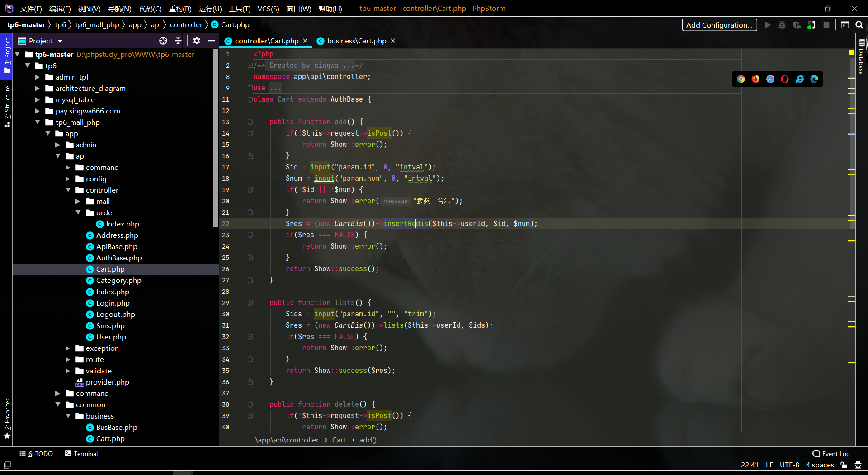The height and width of the screenshot is (475, 868).
Task: Open the 重构(R) menu
Action: [x=180, y=9]
